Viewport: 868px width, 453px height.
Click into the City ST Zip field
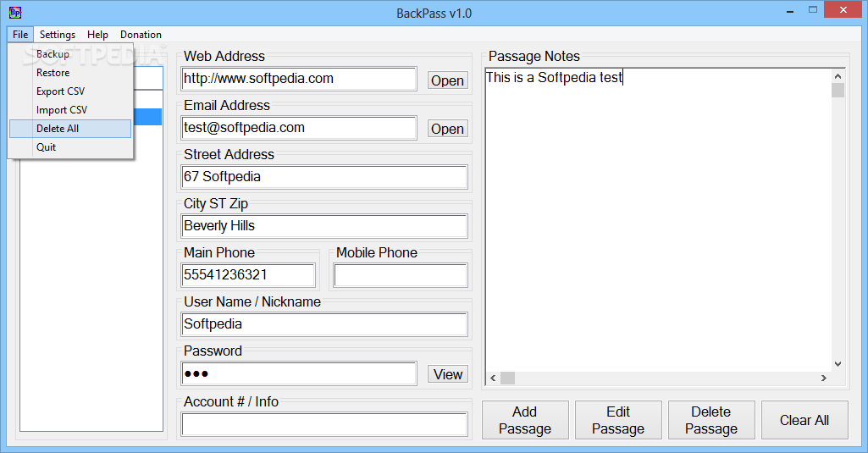point(324,226)
